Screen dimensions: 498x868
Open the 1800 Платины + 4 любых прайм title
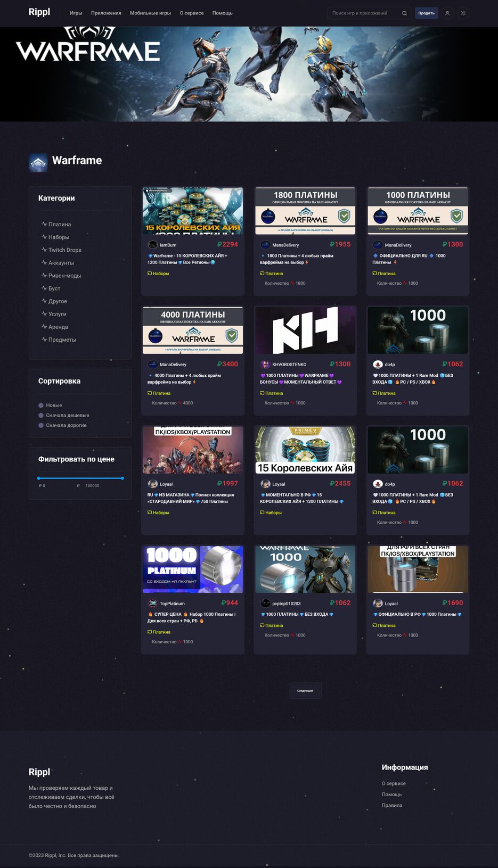click(297, 259)
